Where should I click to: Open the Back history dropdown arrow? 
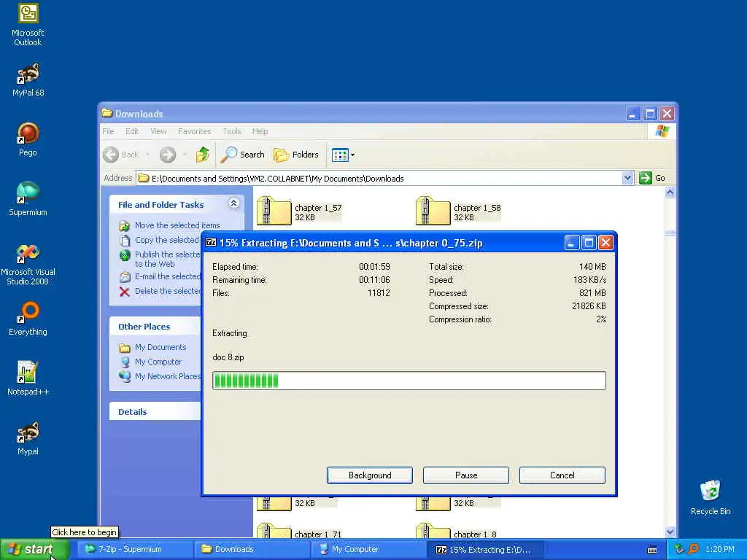point(147,155)
